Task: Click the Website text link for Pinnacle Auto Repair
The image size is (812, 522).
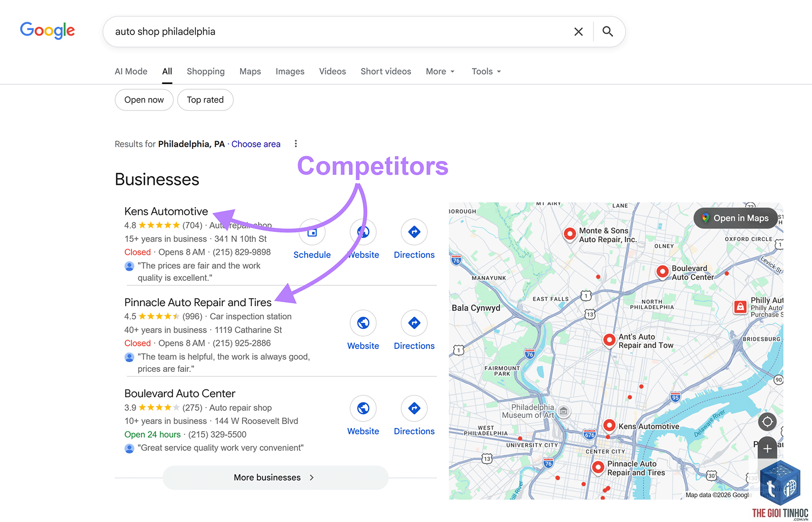Action: [363, 346]
